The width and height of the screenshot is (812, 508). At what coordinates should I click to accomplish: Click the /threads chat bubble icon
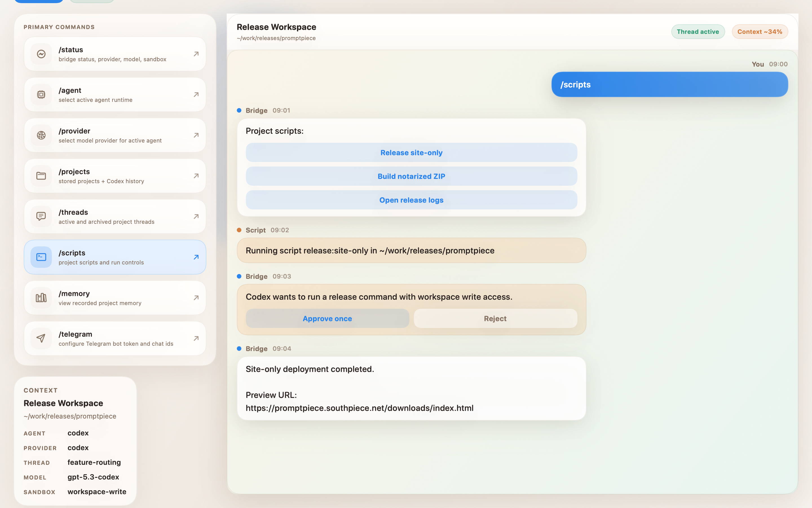coord(41,216)
